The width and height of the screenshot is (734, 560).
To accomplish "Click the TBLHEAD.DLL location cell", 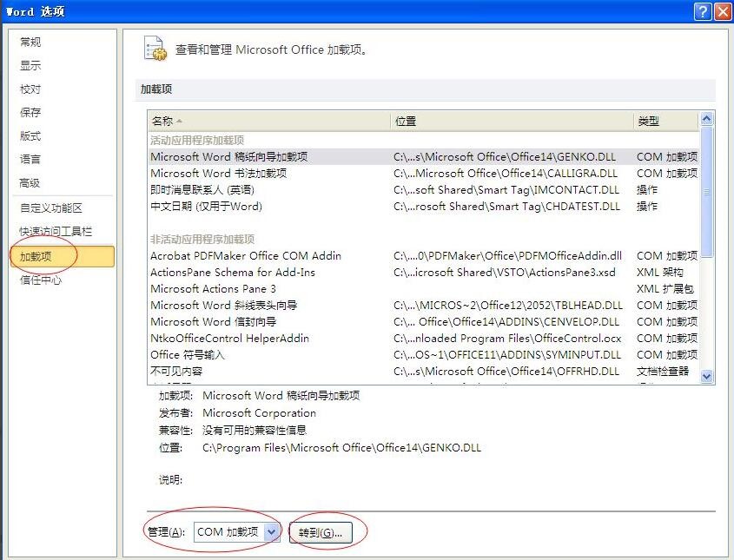I will [508, 306].
